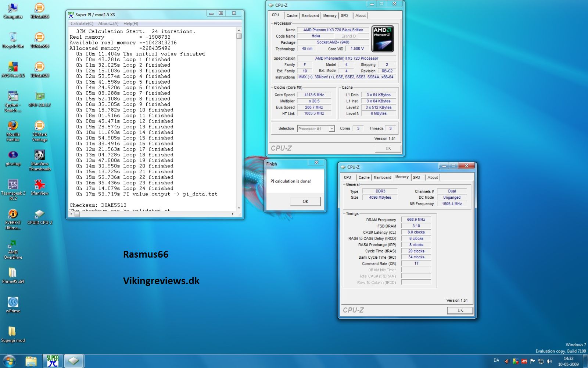The image size is (588, 368).
Task: Select SPD tab in bottom CPU-Z window
Action: (416, 177)
